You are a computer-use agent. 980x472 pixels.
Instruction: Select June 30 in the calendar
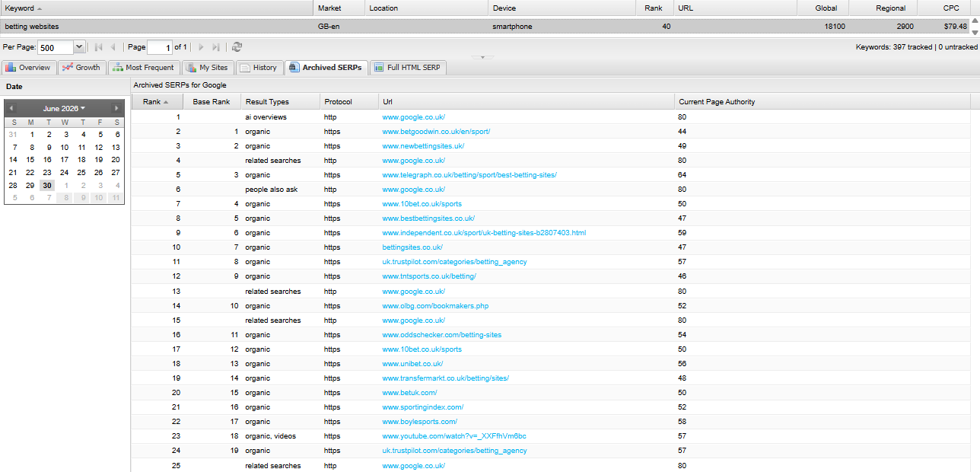pyautogui.click(x=47, y=185)
